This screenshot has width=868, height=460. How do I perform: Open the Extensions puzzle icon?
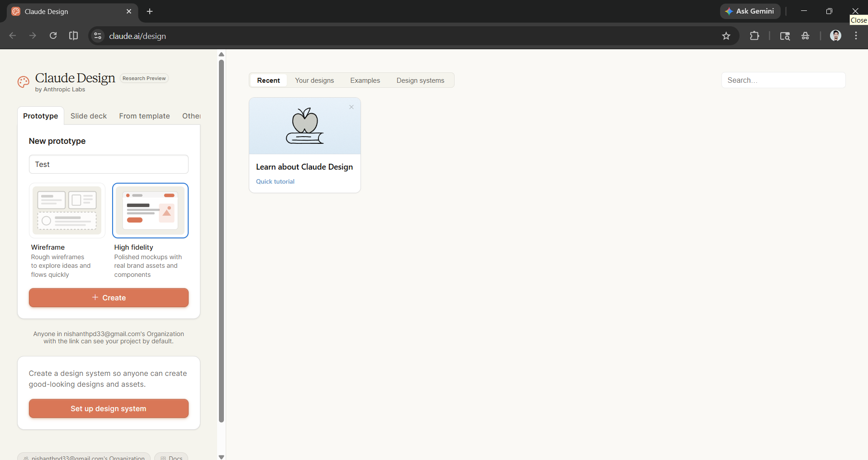pos(754,36)
